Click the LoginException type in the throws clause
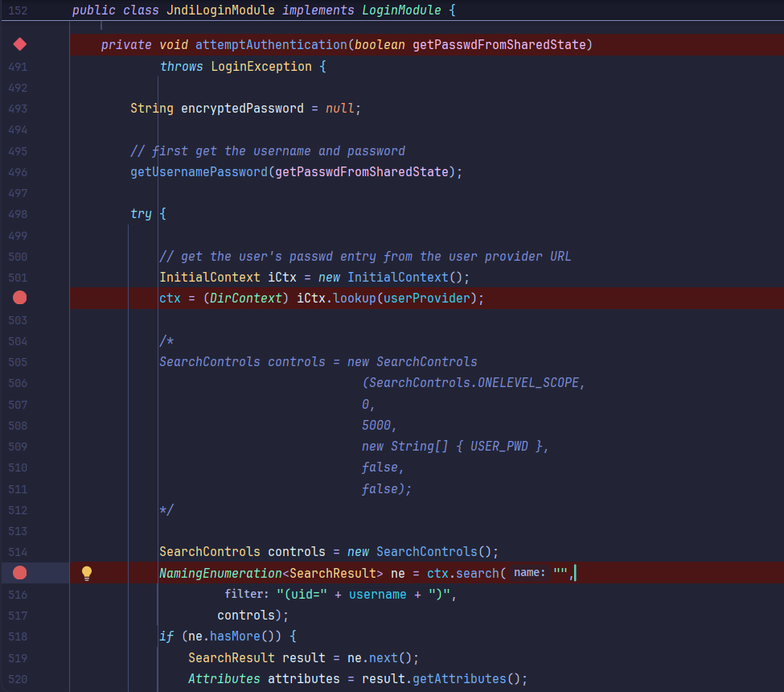Screen dimensions: 784x692 [261, 67]
